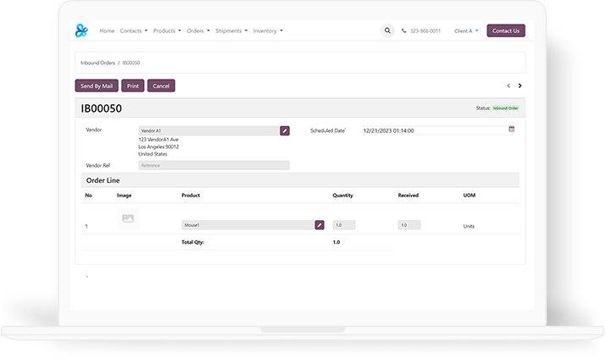Click the Vendor A1 field
The height and width of the screenshot is (364, 606).
(x=209, y=131)
